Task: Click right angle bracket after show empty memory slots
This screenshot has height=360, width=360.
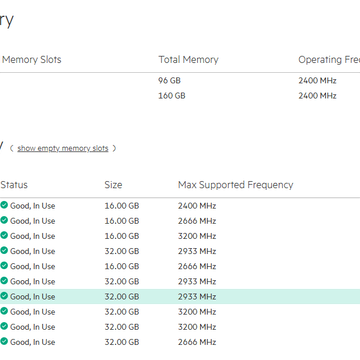Action: (x=114, y=148)
